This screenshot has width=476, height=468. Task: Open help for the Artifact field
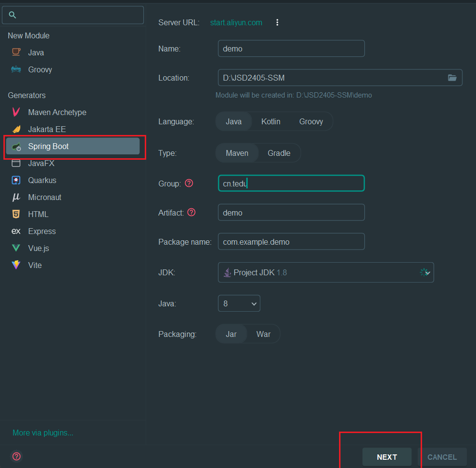click(191, 213)
